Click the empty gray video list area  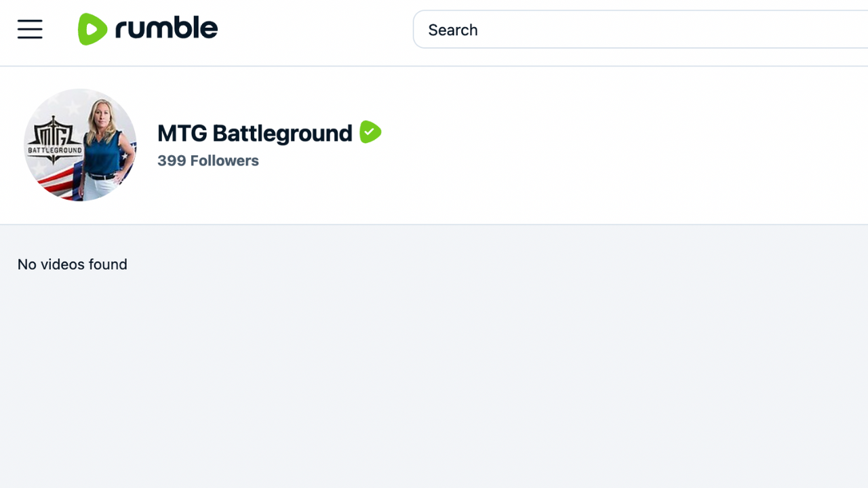434,373
